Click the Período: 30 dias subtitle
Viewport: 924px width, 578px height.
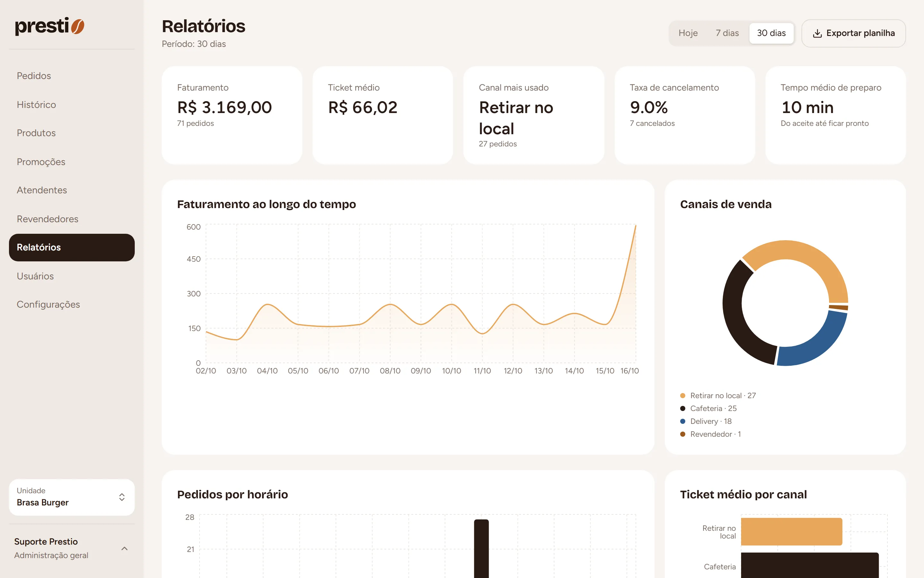coord(193,44)
